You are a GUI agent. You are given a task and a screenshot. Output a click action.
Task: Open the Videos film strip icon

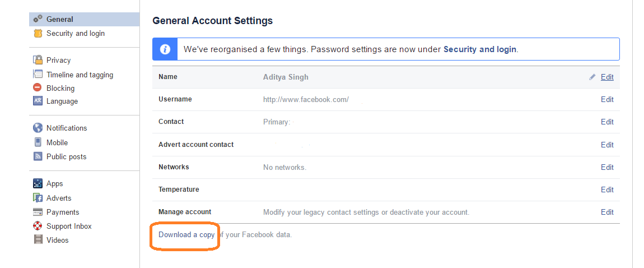click(x=38, y=239)
